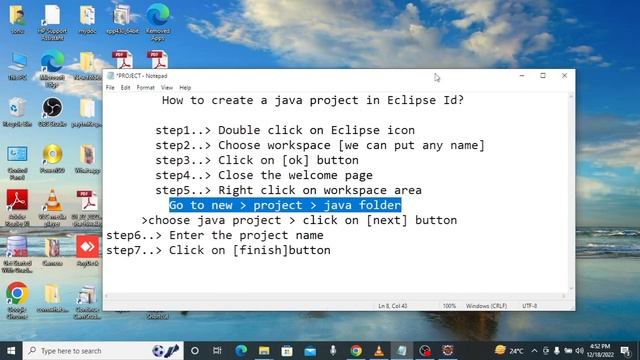This screenshot has height=360, width=640.
Task: Click the 'step3..> Click on [ok] button' line
Action: pyautogui.click(x=257, y=160)
